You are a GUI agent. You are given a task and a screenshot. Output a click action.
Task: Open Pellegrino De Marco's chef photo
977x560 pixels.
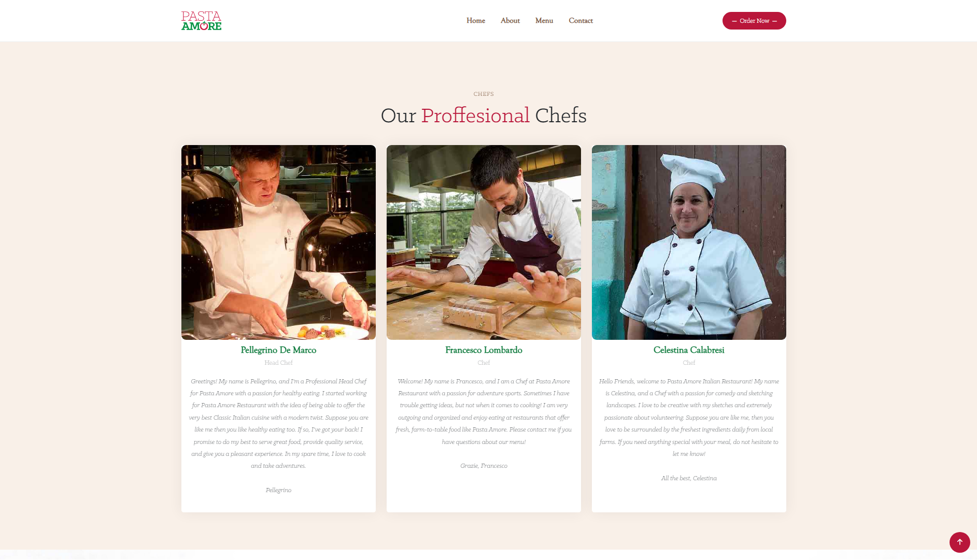click(278, 242)
